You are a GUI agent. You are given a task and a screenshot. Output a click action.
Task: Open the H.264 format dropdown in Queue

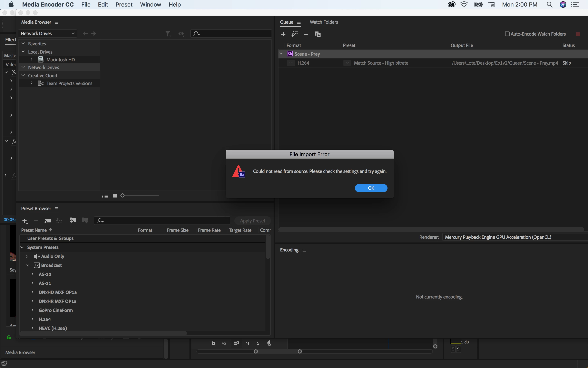pos(291,63)
